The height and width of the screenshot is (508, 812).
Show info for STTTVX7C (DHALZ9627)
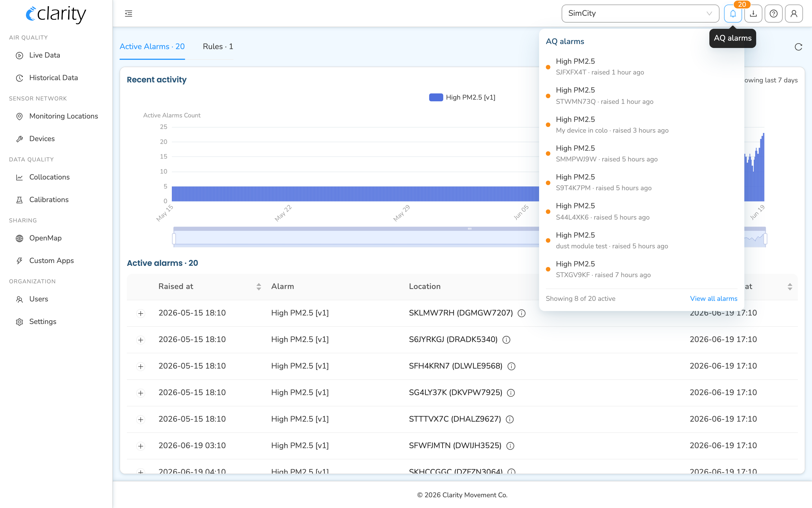click(510, 420)
